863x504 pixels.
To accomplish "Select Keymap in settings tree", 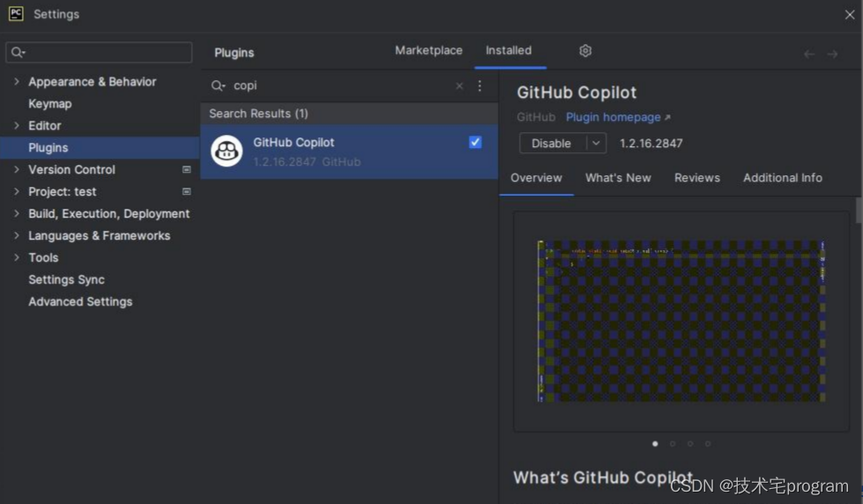I will (50, 103).
